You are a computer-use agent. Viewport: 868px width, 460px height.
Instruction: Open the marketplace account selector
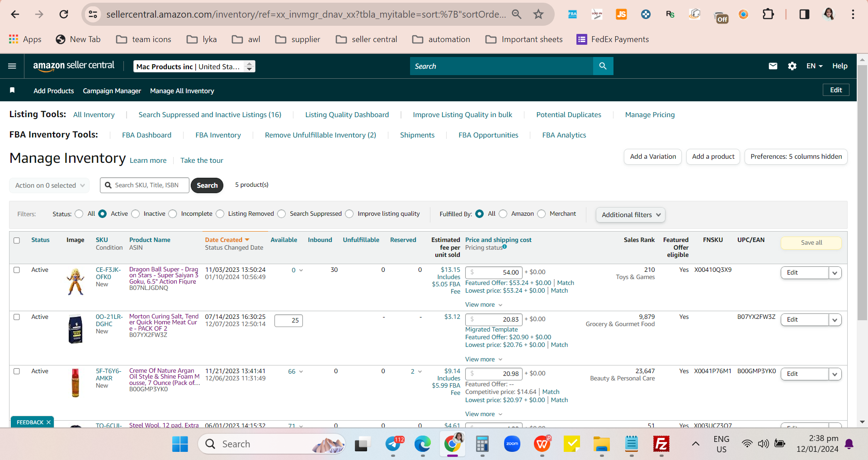coord(194,66)
